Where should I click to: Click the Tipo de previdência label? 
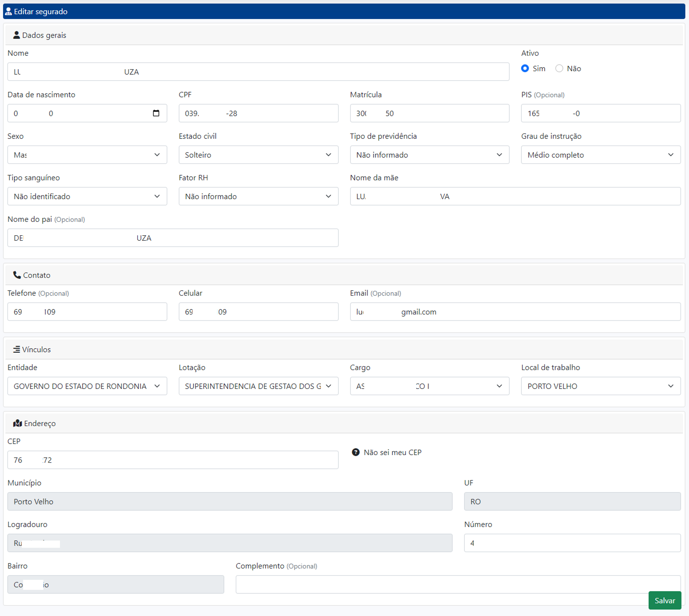(383, 136)
